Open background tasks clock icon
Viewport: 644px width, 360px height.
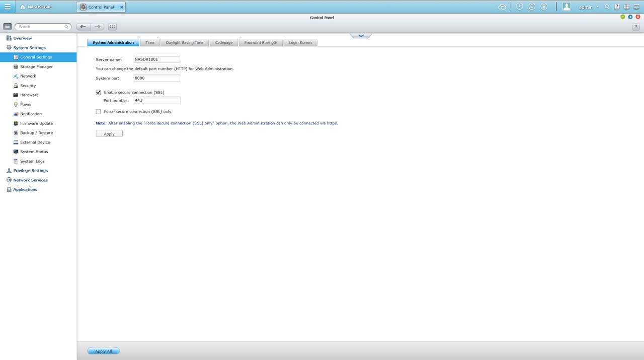tap(519, 7)
